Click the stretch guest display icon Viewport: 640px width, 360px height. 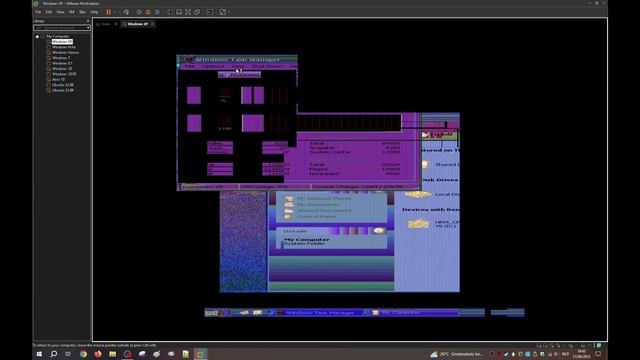tap(222, 12)
